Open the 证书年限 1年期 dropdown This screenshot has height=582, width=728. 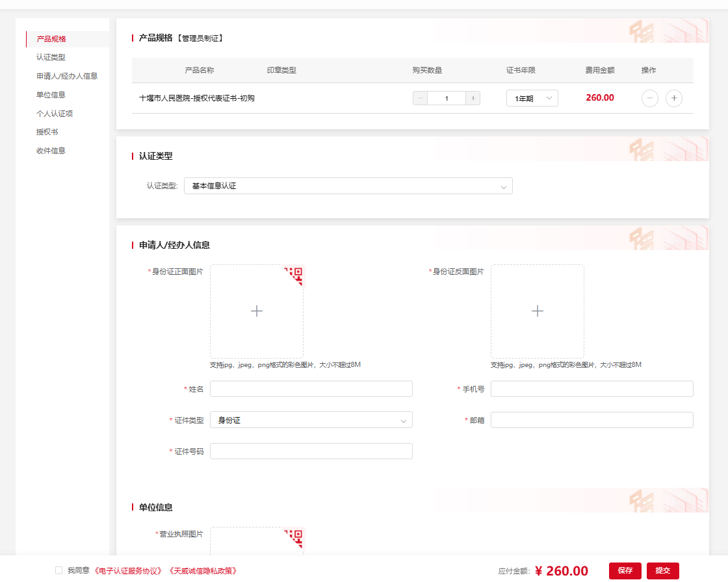tap(532, 98)
